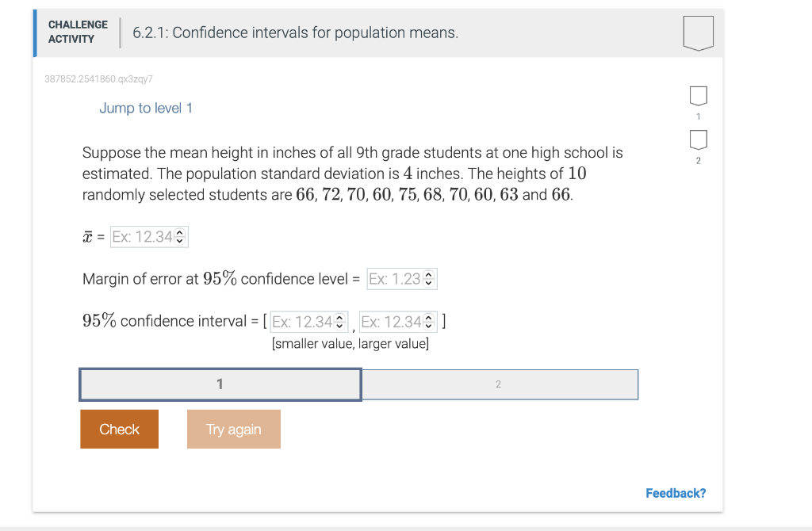Select the larger confidence interval input field
The width and height of the screenshot is (812, 531).
389,321
